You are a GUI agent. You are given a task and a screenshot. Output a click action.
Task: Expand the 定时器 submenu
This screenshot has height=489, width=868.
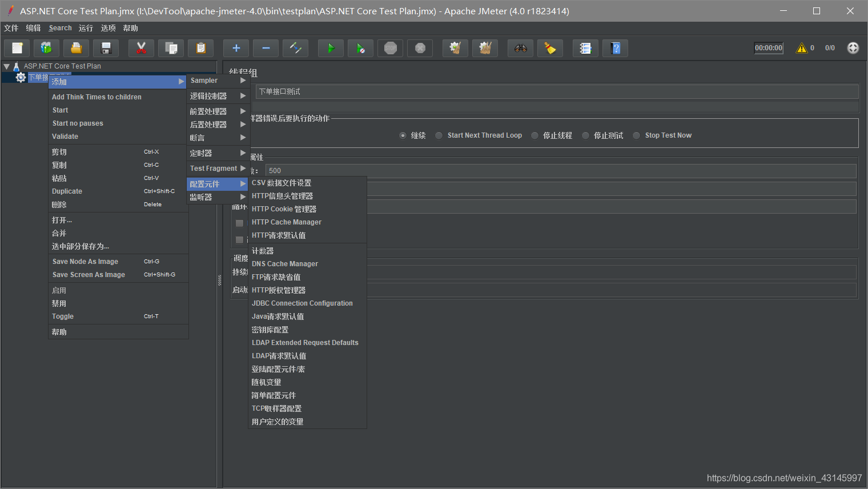tap(218, 153)
